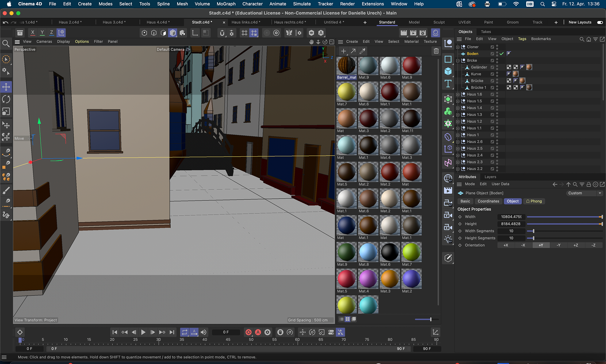Viewport: 606px width, 364px height.
Task: Collapse the Brcke object group
Action: pos(458,61)
